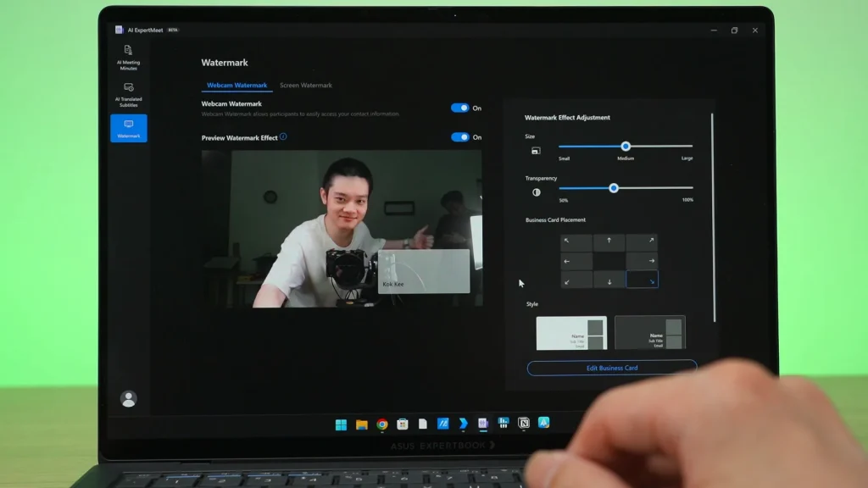Turn off the Webcam Watermark switch
868x488 pixels.
coord(459,108)
